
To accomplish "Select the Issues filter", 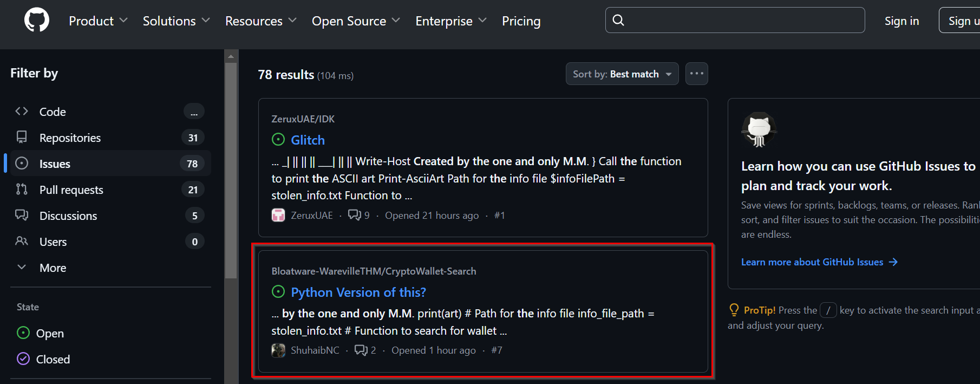I will click(x=55, y=164).
